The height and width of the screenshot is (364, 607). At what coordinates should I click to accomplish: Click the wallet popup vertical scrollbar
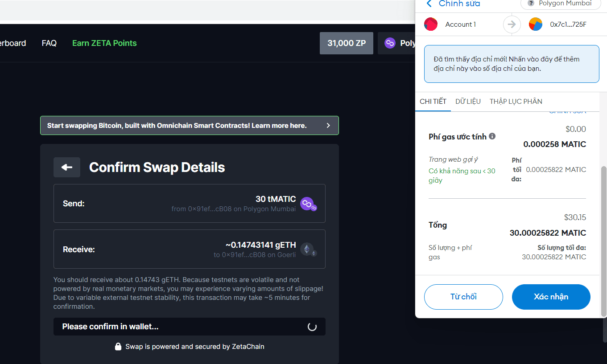pyautogui.click(x=604, y=241)
